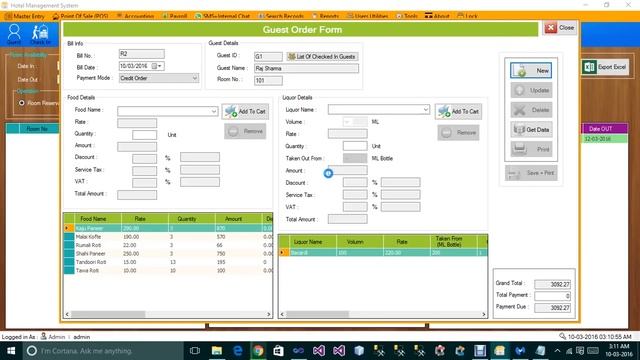Remove item from Liquor Details cart
The image size is (640, 360).
458,133
